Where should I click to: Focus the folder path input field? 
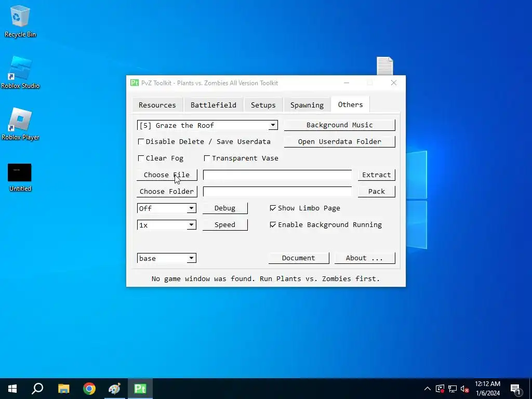[x=277, y=191]
